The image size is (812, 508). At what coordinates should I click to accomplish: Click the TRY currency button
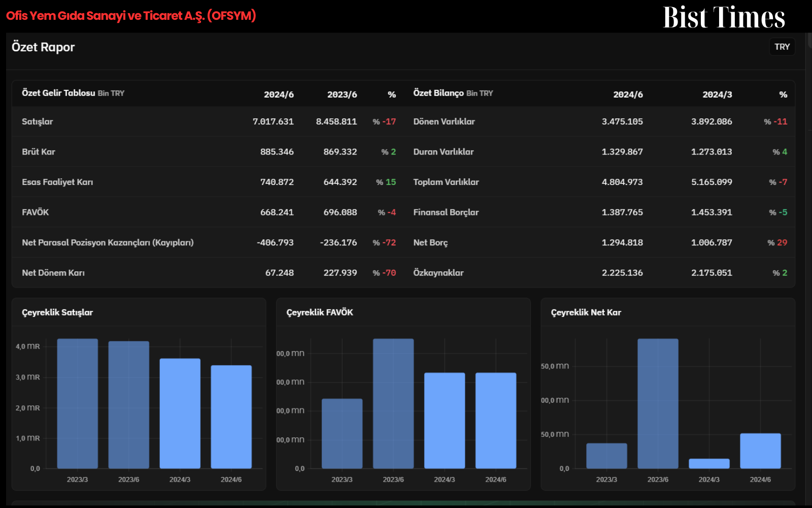pyautogui.click(x=782, y=47)
